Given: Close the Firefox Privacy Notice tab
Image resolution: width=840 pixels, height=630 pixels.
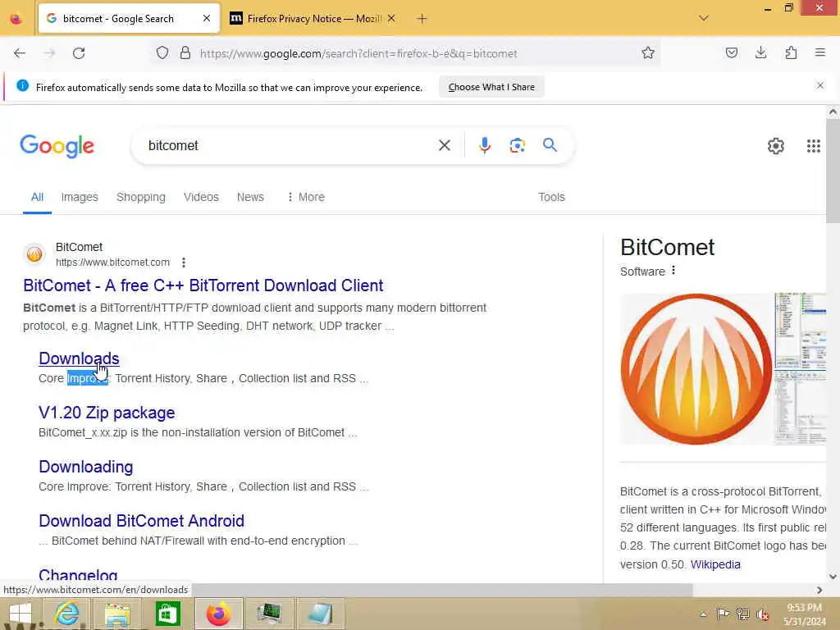Looking at the screenshot, I should tap(391, 19).
